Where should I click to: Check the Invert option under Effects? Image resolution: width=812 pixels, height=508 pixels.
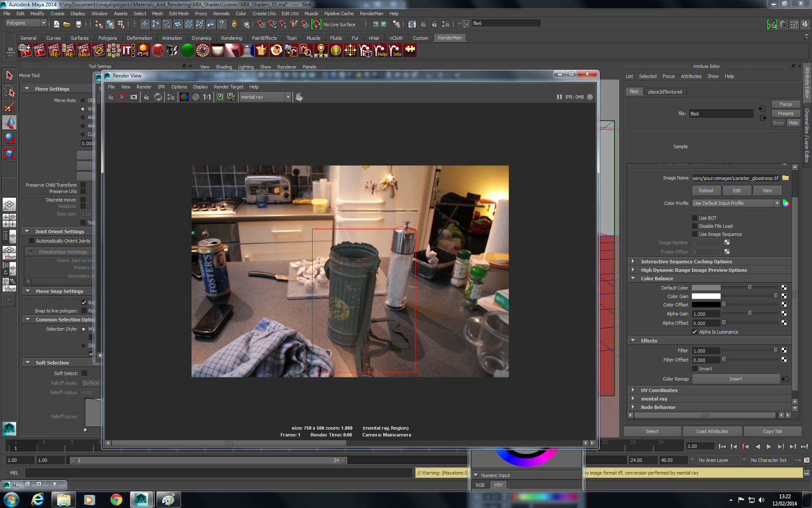(x=695, y=369)
